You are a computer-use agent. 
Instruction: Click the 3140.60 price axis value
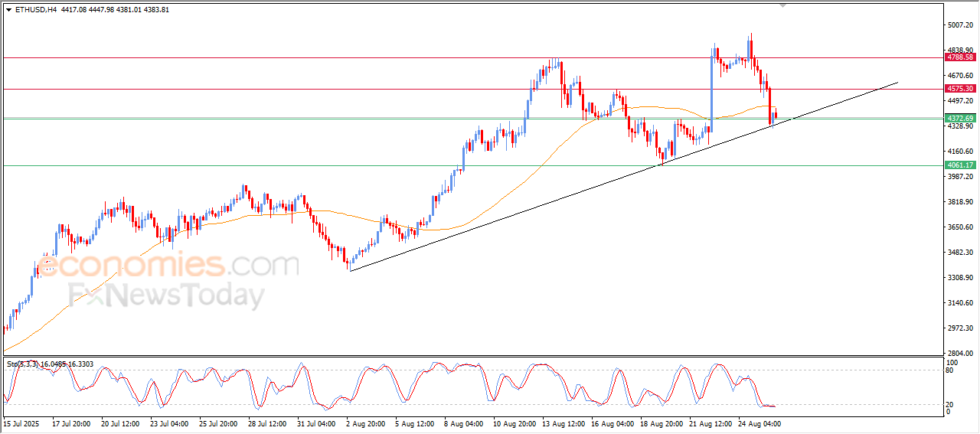point(959,303)
